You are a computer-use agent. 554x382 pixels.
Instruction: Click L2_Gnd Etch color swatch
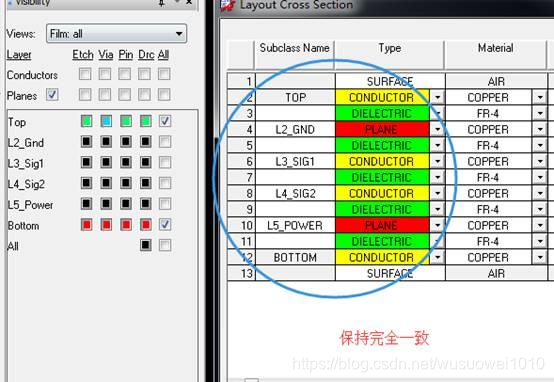pyautogui.click(x=87, y=142)
